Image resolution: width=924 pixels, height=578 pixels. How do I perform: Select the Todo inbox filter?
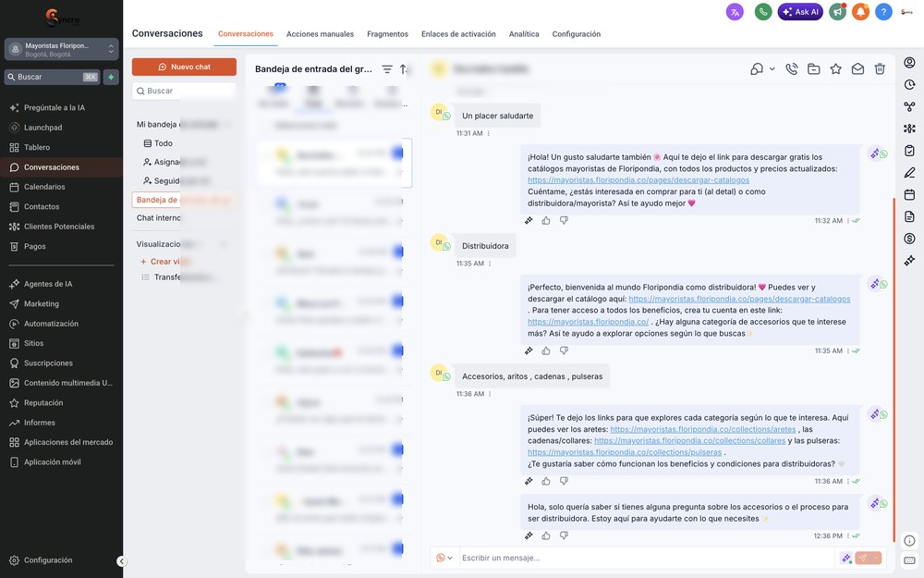pyautogui.click(x=159, y=143)
